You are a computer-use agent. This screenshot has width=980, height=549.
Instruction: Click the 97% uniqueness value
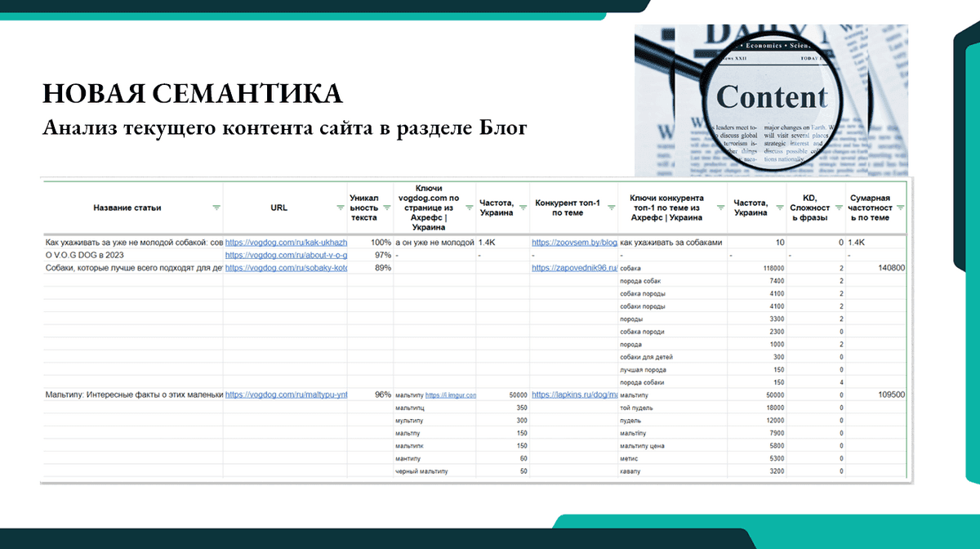(x=383, y=255)
